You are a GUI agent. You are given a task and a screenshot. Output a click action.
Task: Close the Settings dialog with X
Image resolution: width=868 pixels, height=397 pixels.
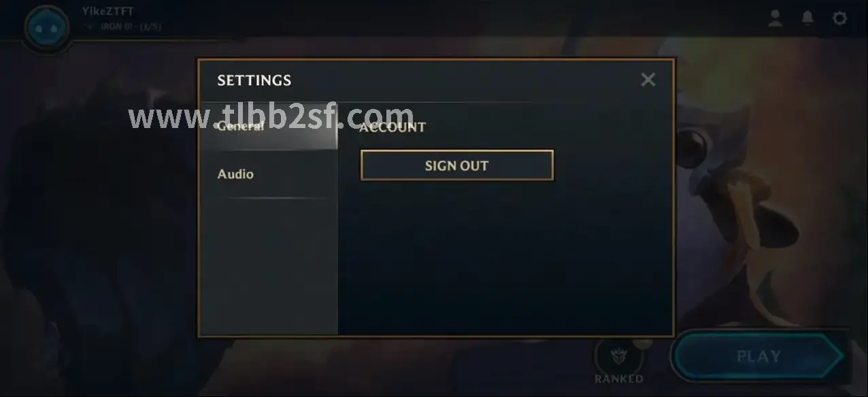point(648,80)
